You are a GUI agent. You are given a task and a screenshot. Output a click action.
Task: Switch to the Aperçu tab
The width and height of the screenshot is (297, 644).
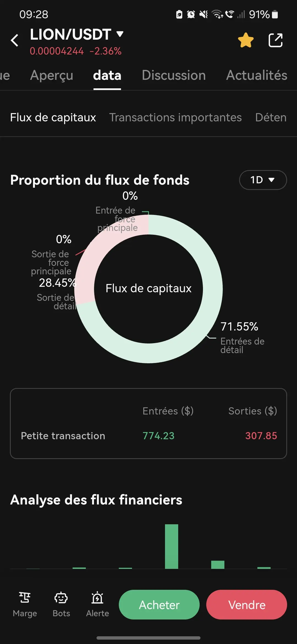pyautogui.click(x=52, y=75)
